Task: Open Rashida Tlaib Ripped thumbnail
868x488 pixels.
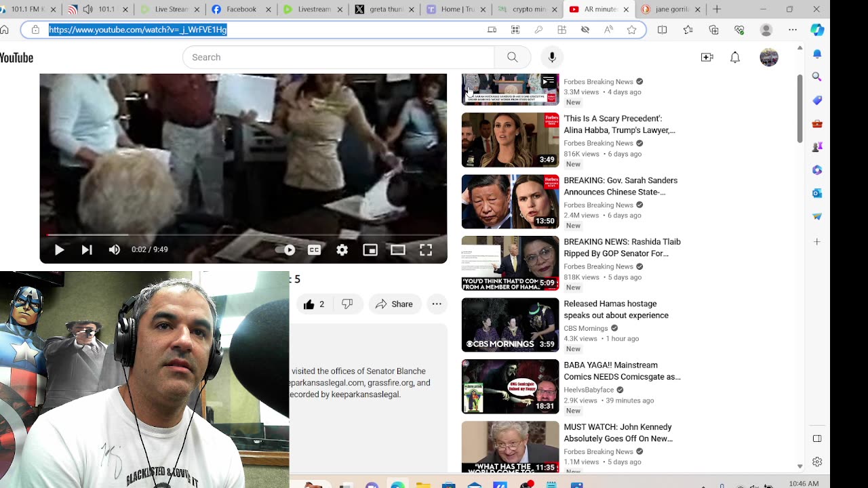Action: (511, 263)
